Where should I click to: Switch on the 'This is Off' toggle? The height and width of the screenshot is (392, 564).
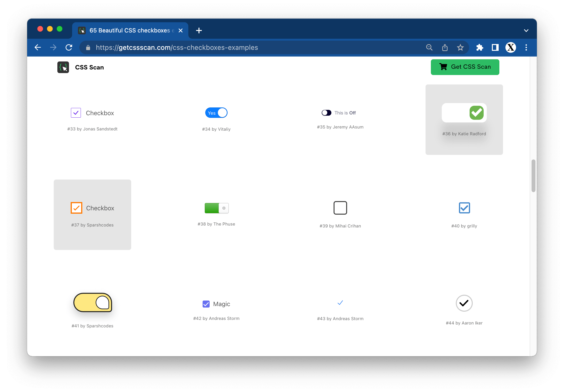point(326,113)
